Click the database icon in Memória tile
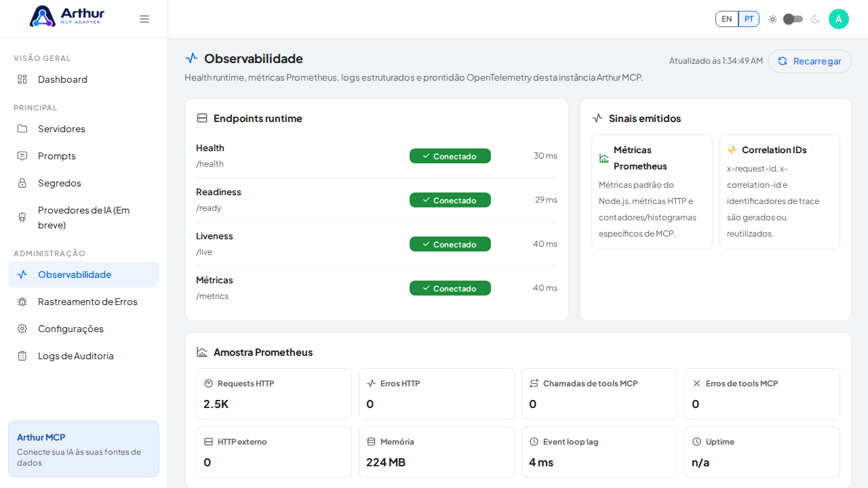Image resolution: width=868 pixels, height=488 pixels. tap(371, 441)
